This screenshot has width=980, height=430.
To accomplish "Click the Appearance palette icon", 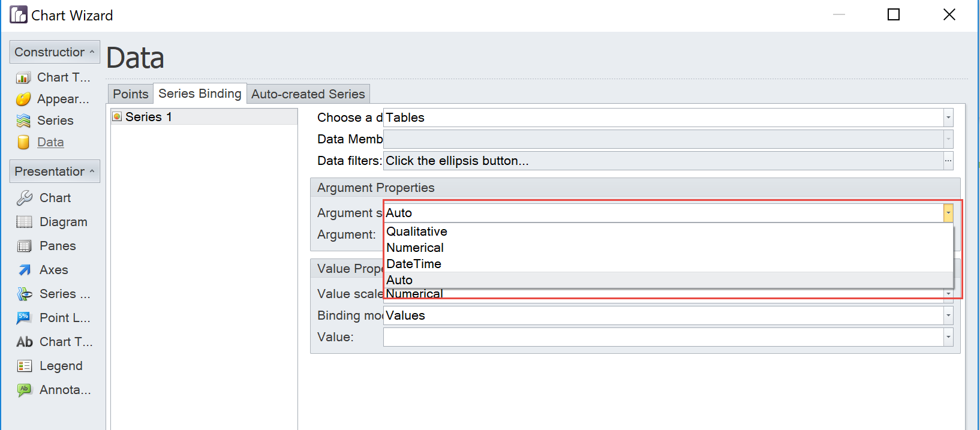I will (23, 99).
